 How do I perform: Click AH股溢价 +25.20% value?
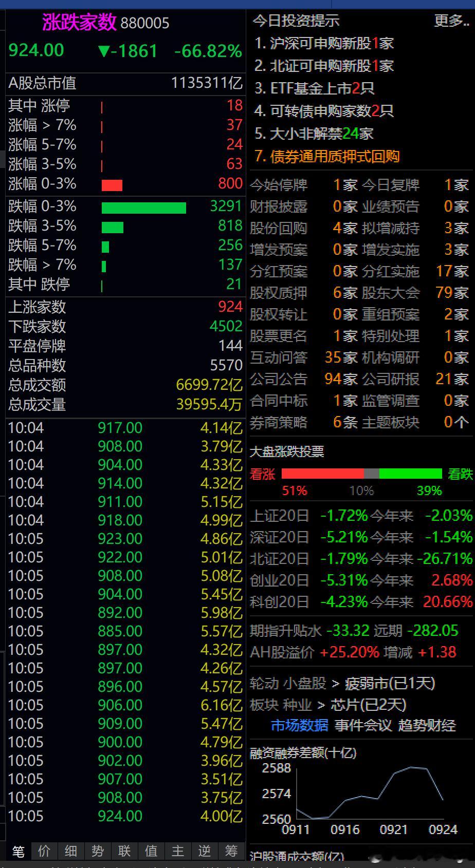tap(350, 652)
